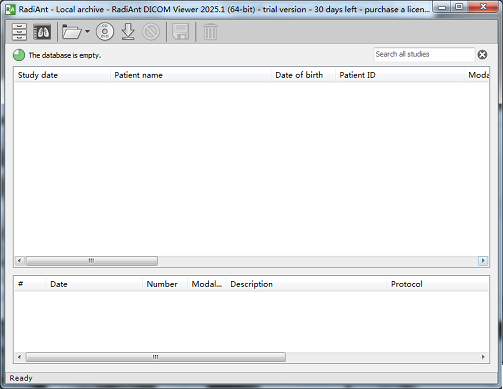Click studies list scrollbar left arrow
Screen dimensions: 503x389
tap(20, 261)
